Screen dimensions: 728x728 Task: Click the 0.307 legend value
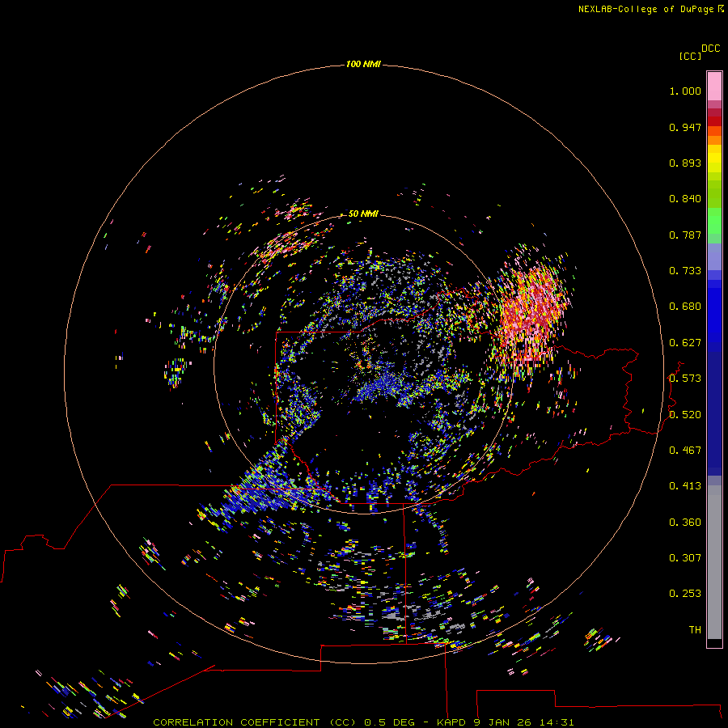[x=685, y=558]
